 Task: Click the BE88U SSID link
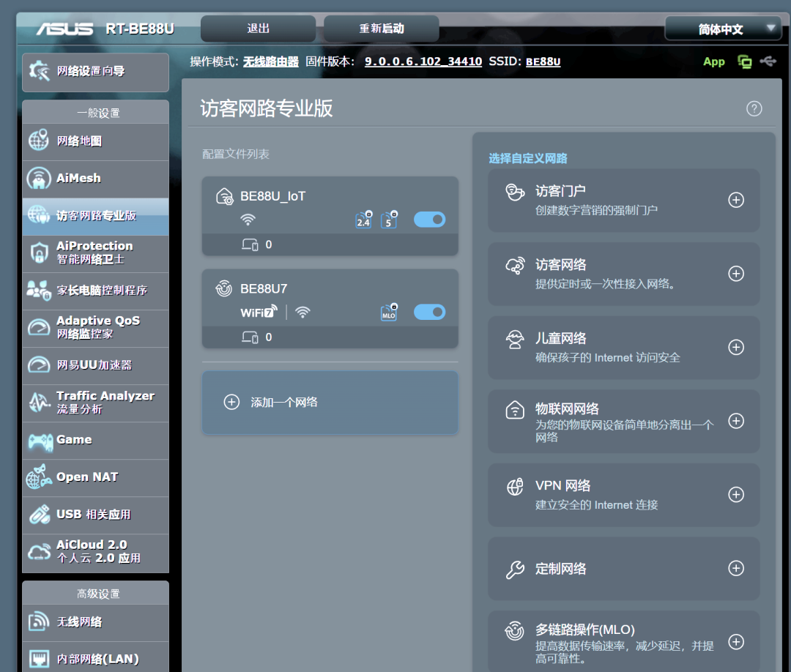[x=543, y=61]
